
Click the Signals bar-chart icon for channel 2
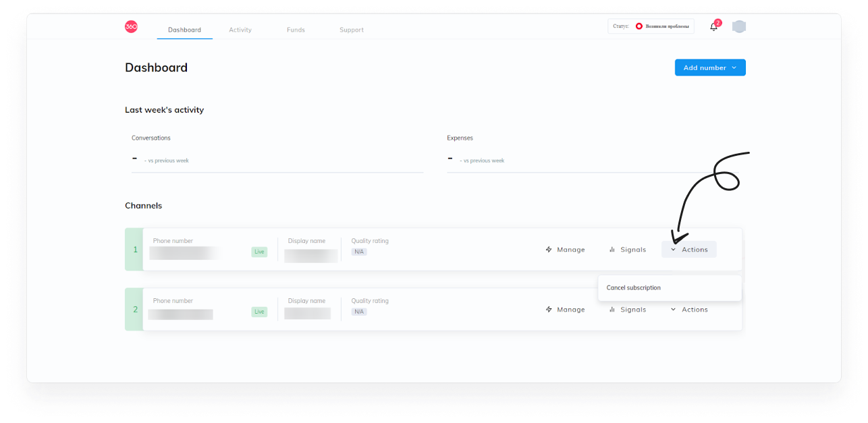[612, 310]
